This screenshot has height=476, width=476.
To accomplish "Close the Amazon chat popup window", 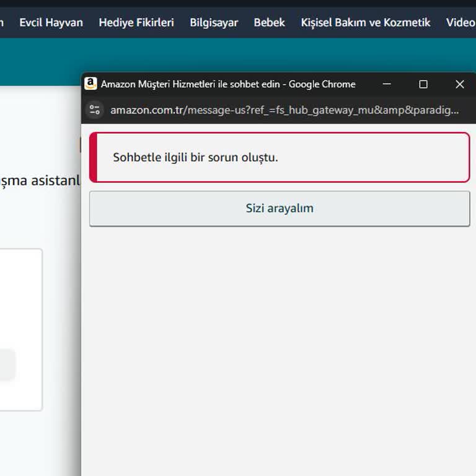I will pyautogui.click(x=460, y=84).
